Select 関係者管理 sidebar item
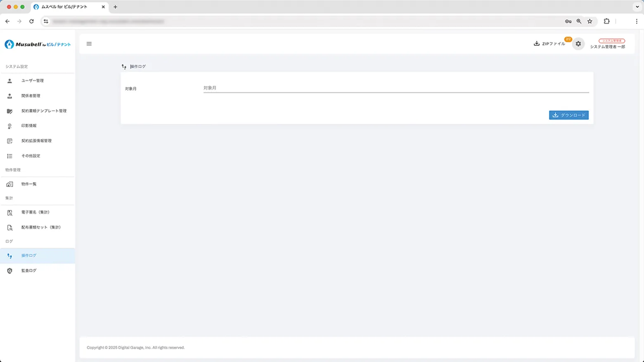This screenshot has width=644, height=362. click(x=31, y=96)
